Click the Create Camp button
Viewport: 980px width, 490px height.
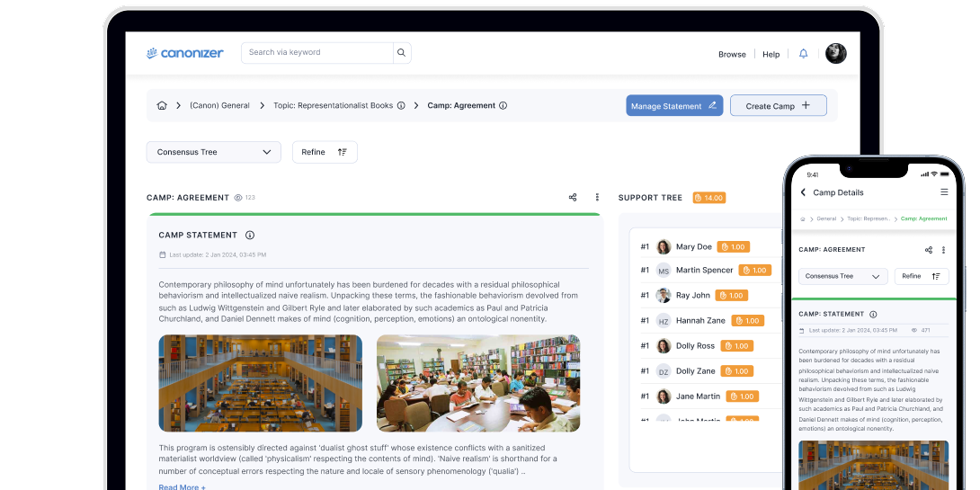[778, 106]
